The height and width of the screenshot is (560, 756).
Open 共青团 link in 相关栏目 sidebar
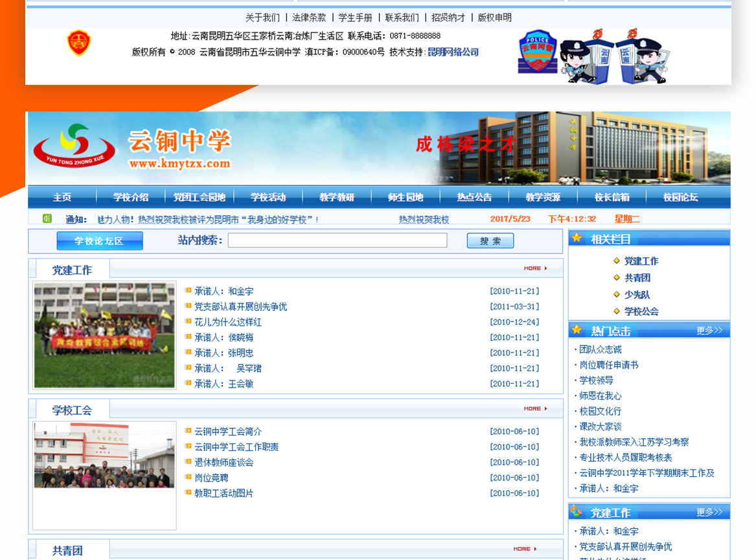(637, 278)
